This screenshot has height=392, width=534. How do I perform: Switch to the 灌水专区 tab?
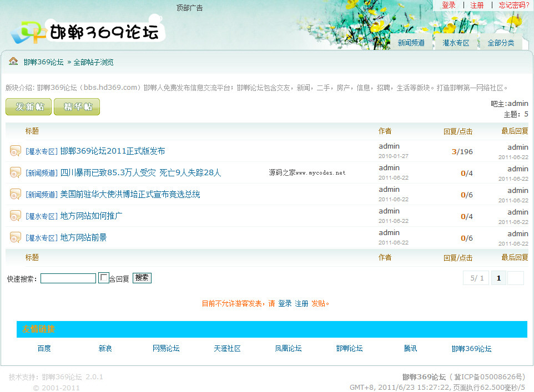[x=456, y=43]
